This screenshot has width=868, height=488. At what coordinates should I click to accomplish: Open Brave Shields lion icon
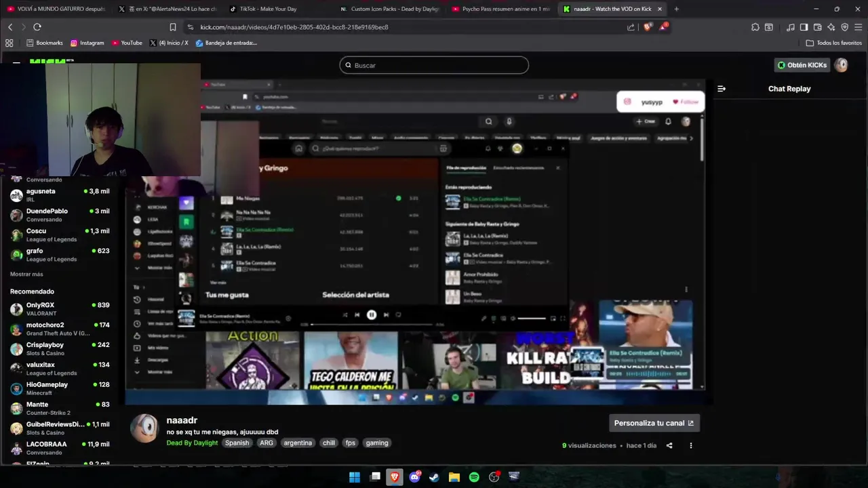coord(647,27)
